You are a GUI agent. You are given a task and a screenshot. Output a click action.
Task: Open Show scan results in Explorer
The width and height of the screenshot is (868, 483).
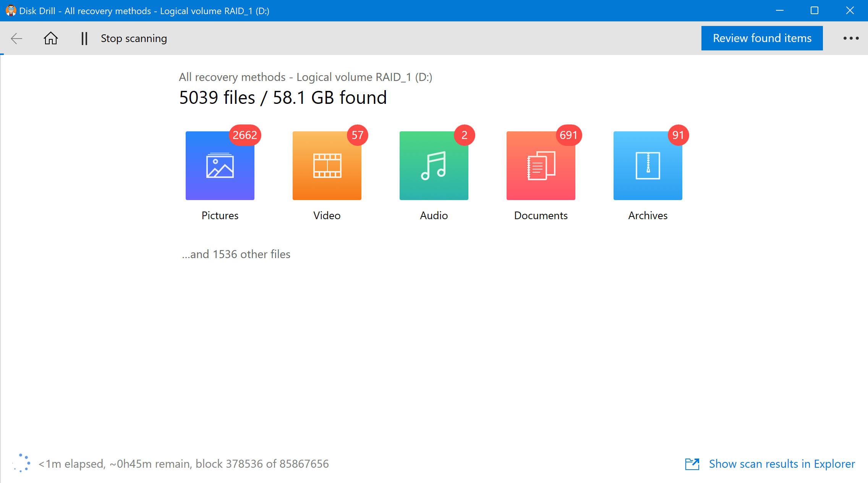tap(782, 464)
